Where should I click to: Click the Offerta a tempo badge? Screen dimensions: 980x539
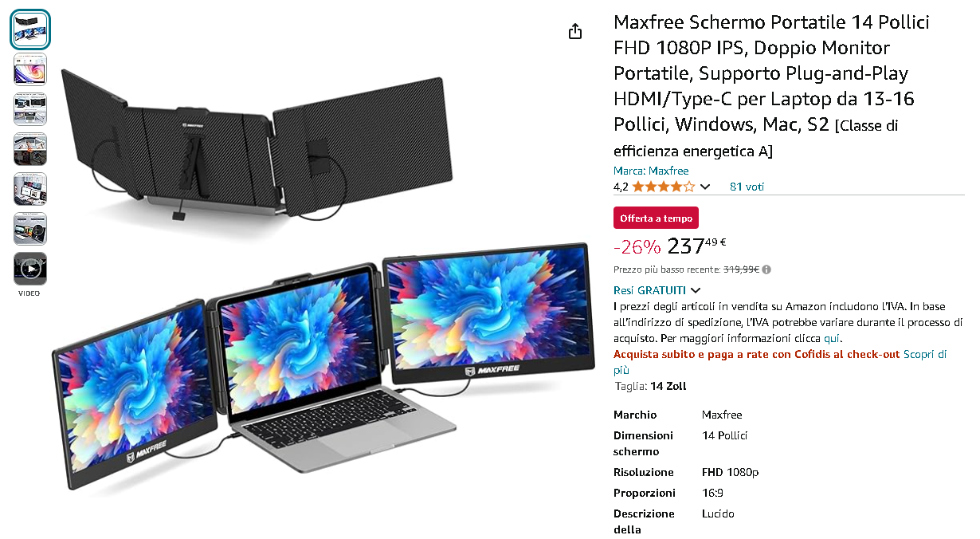point(656,218)
